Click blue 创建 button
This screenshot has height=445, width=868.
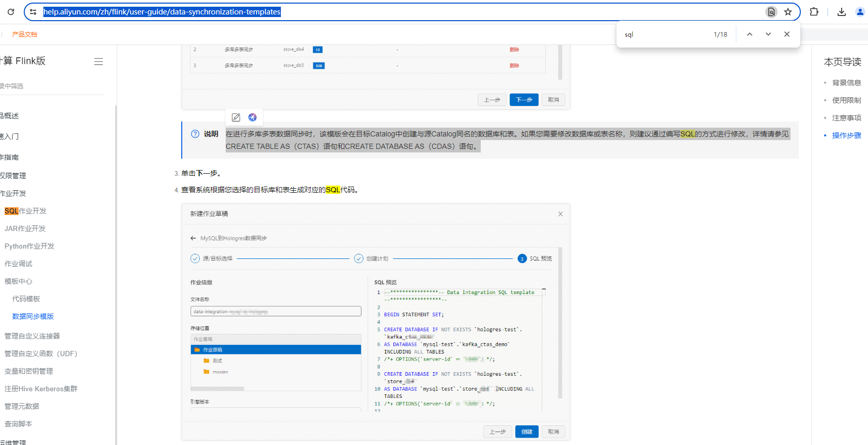click(x=527, y=432)
